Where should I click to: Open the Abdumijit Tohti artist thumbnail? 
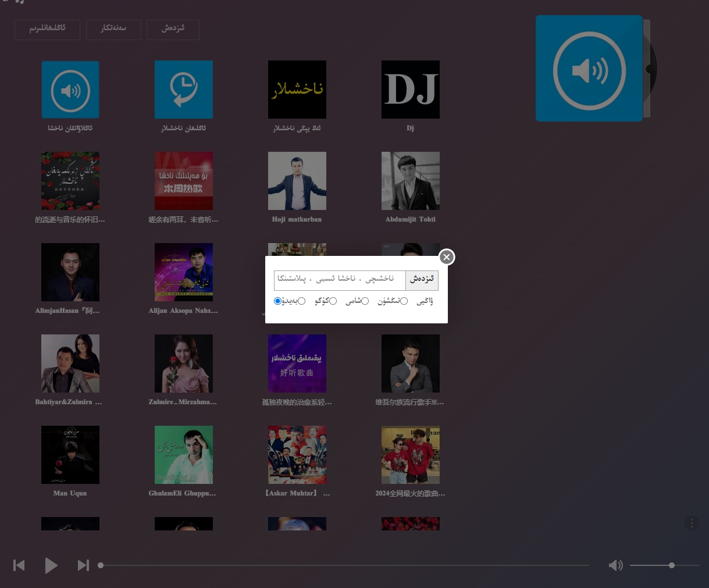click(x=411, y=181)
